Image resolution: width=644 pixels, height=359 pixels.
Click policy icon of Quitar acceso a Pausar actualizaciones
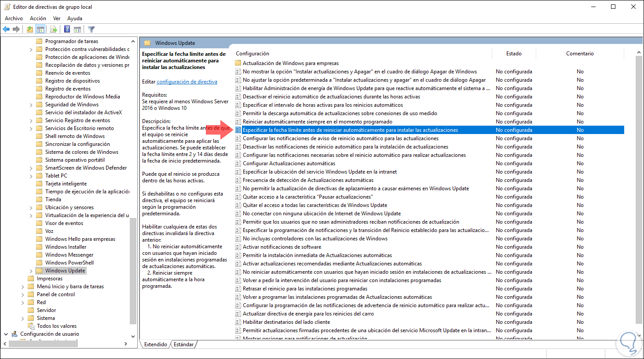(x=238, y=197)
